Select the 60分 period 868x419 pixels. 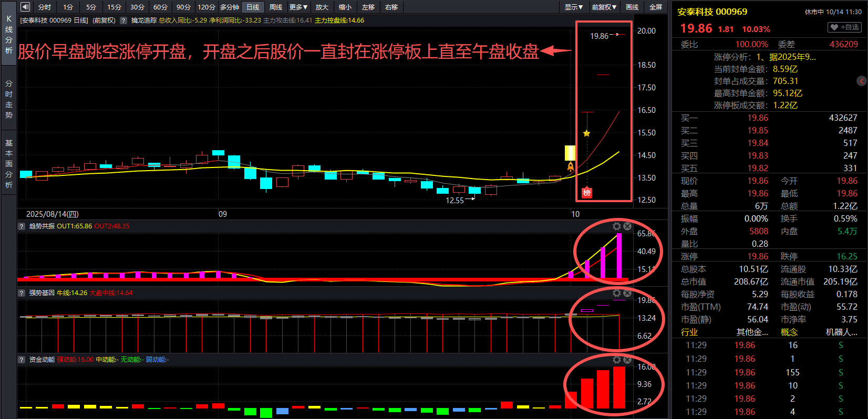point(160,7)
